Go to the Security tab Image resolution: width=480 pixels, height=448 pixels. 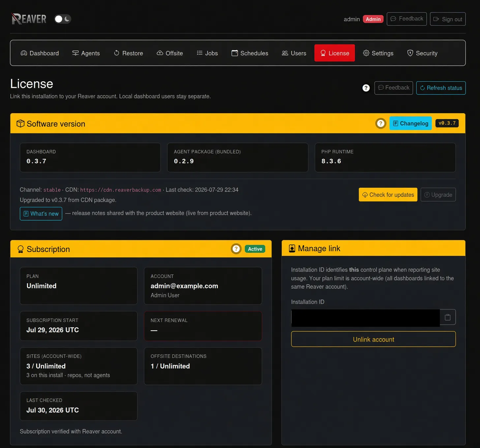(x=422, y=53)
